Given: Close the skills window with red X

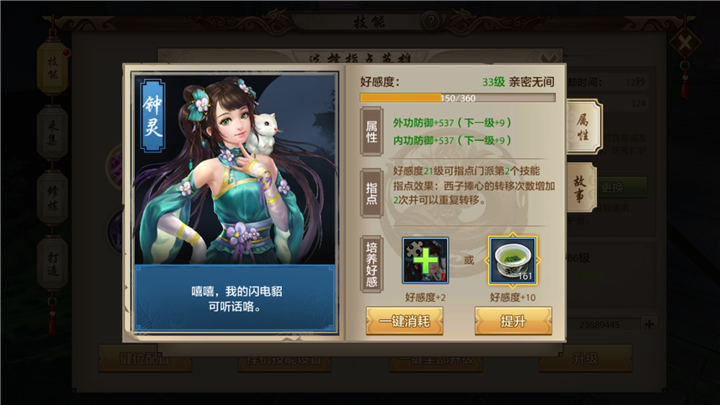Looking at the screenshot, I should 685,43.
